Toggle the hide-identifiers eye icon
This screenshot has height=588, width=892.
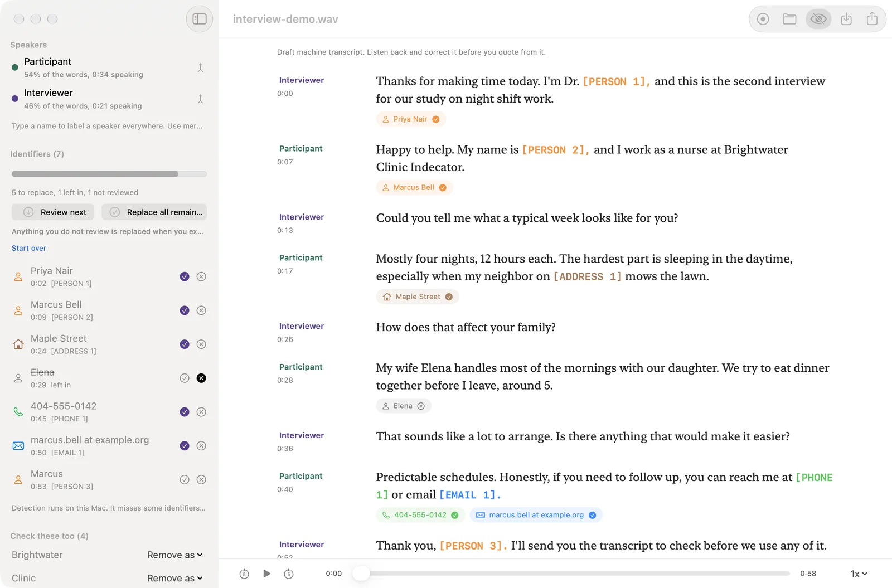pos(818,19)
